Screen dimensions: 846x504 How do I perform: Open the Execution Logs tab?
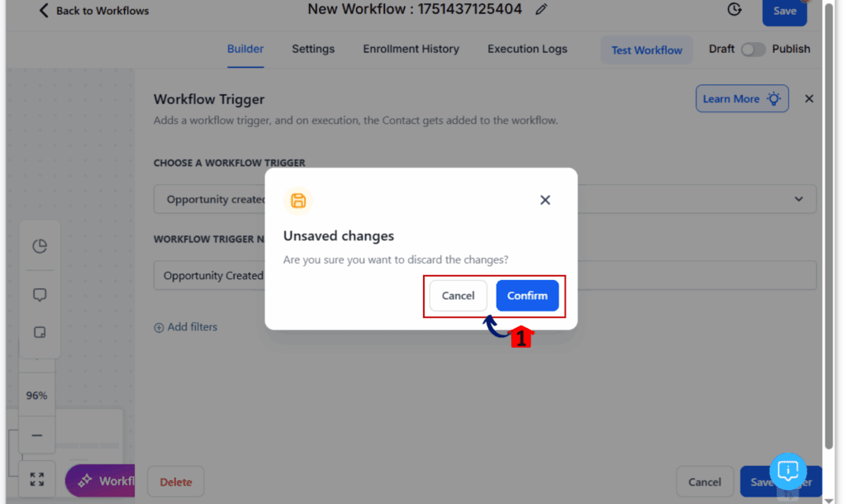point(527,49)
